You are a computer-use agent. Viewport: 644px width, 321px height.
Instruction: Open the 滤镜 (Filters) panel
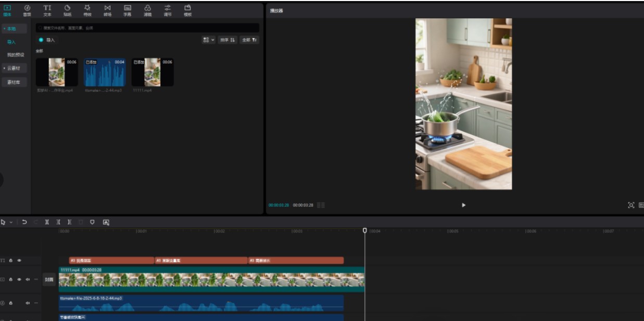coord(147,10)
